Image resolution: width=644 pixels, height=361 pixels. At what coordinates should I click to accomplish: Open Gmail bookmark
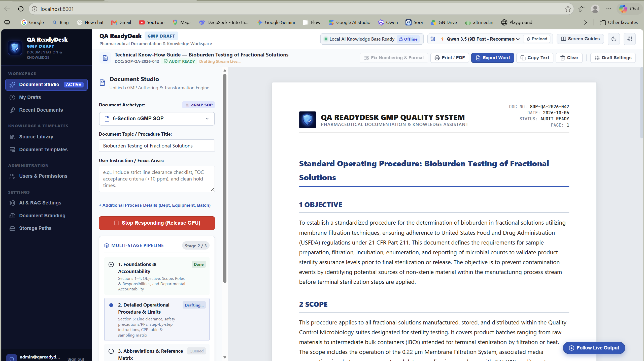121,22
